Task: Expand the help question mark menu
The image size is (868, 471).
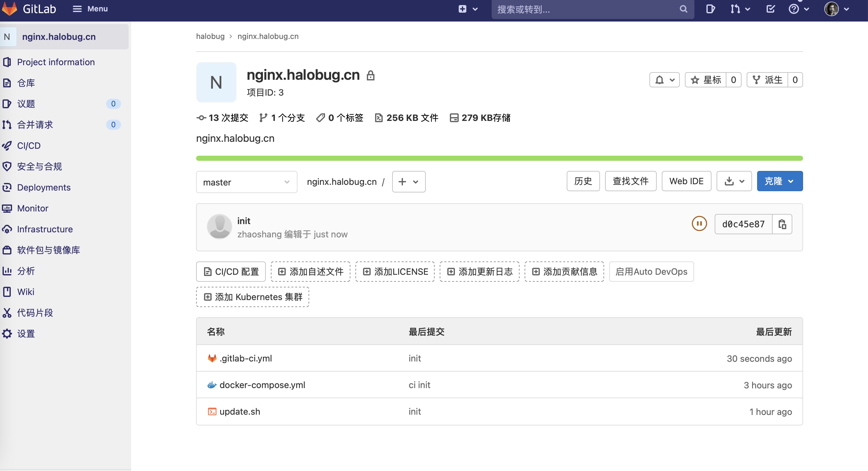Action: point(799,9)
